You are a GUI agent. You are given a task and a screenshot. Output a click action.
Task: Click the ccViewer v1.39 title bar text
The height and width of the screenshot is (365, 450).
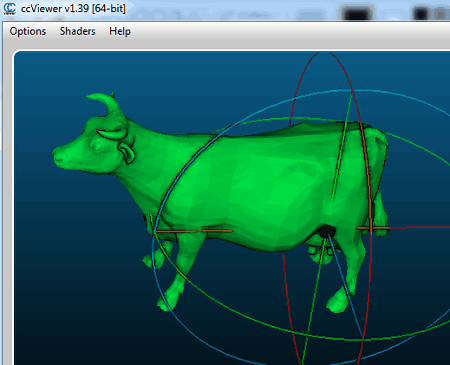coord(73,8)
